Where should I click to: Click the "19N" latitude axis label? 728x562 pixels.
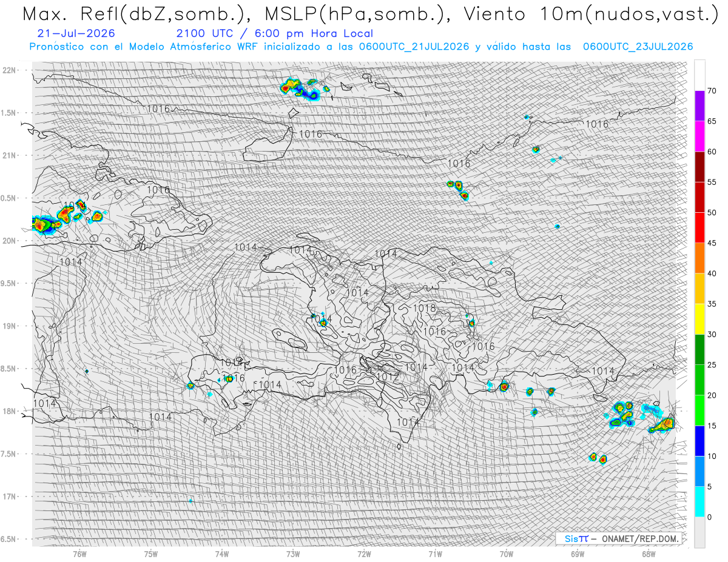(x=9, y=326)
